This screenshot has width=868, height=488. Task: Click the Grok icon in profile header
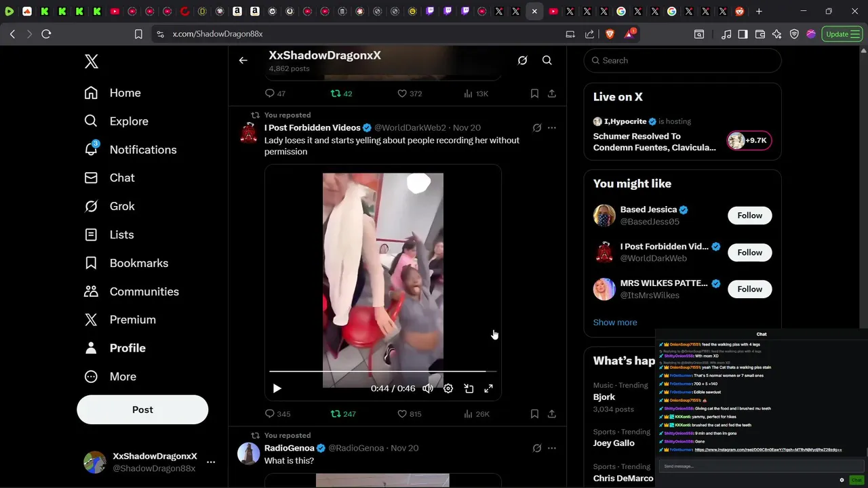tap(523, 60)
